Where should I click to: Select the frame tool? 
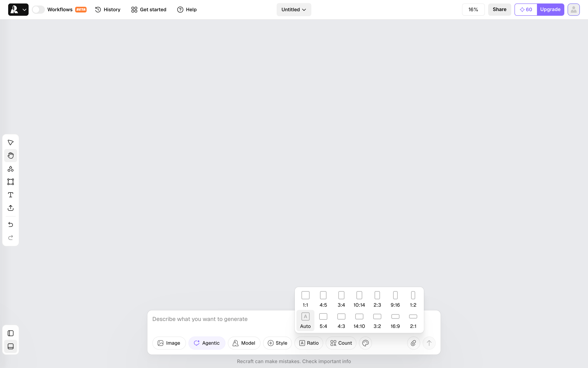tap(10, 182)
